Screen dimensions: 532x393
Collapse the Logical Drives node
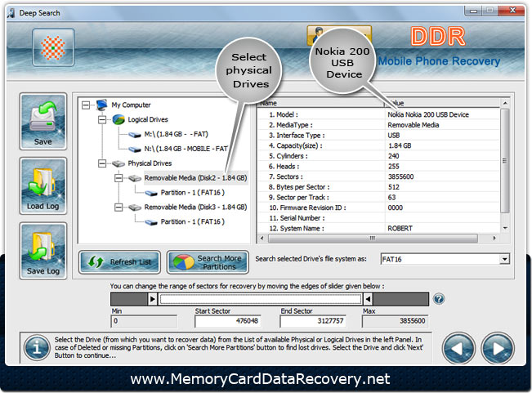(x=102, y=119)
